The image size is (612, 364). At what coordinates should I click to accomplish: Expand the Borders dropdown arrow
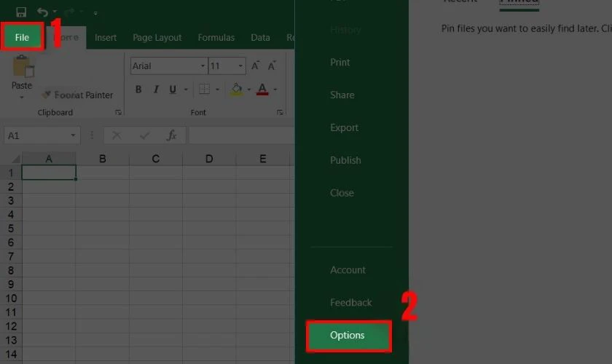pyautogui.click(x=217, y=90)
